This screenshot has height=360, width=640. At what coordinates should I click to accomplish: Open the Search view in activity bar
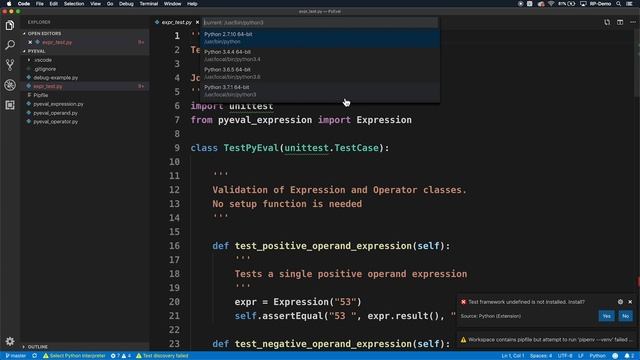(x=10, y=45)
